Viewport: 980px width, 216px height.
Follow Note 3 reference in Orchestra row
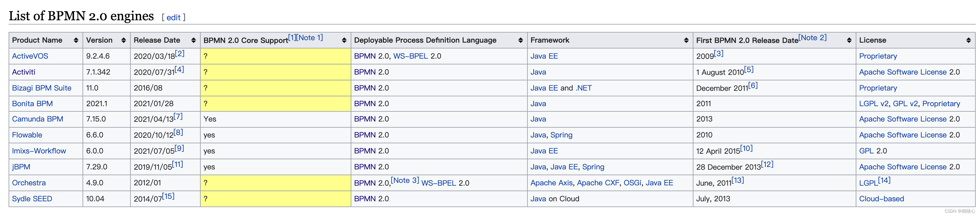(405, 180)
